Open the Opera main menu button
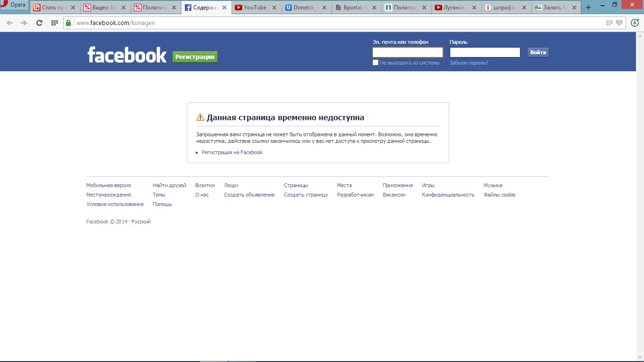 (x=14, y=6)
